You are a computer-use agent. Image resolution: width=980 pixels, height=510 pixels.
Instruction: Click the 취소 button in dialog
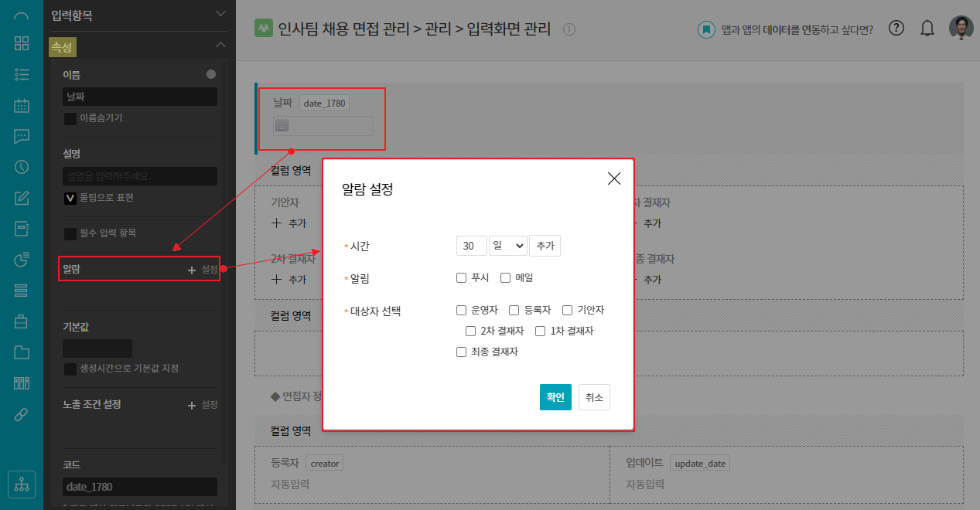click(x=594, y=397)
